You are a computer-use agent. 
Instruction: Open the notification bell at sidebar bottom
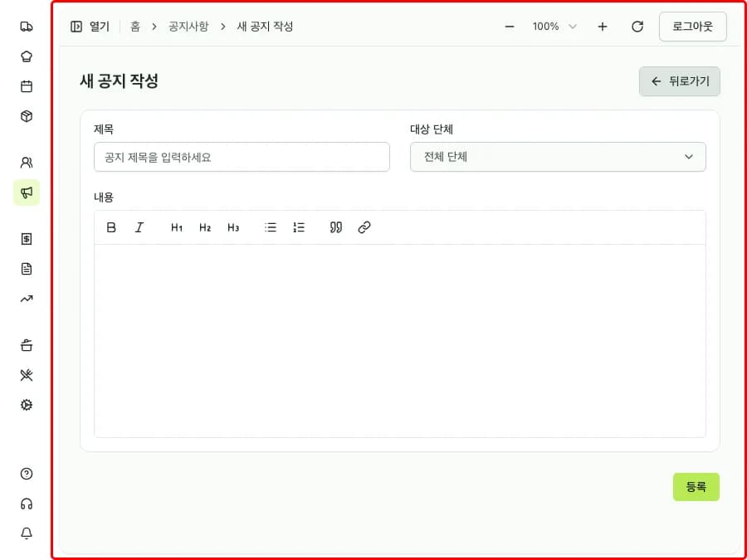(x=26, y=533)
